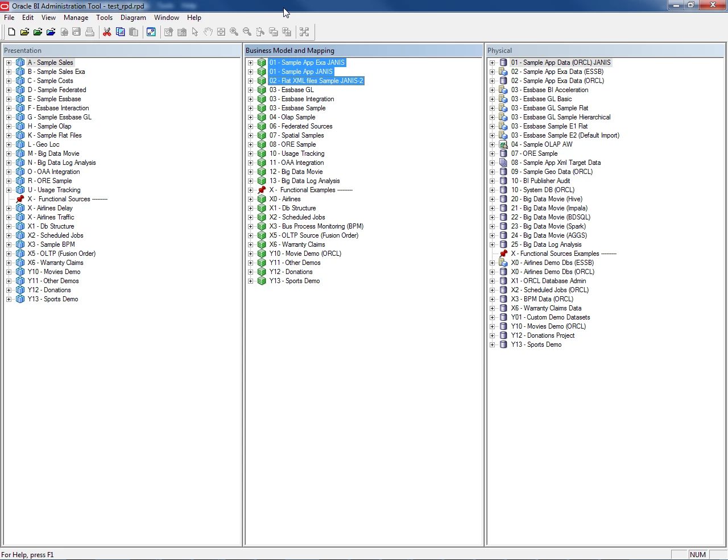Open the Diagram menu
The height and width of the screenshot is (560, 728).
coord(133,18)
